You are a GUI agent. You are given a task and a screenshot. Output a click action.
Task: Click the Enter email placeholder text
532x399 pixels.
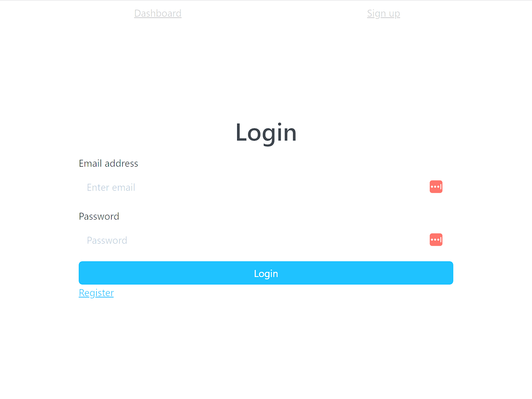(x=111, y=188)
